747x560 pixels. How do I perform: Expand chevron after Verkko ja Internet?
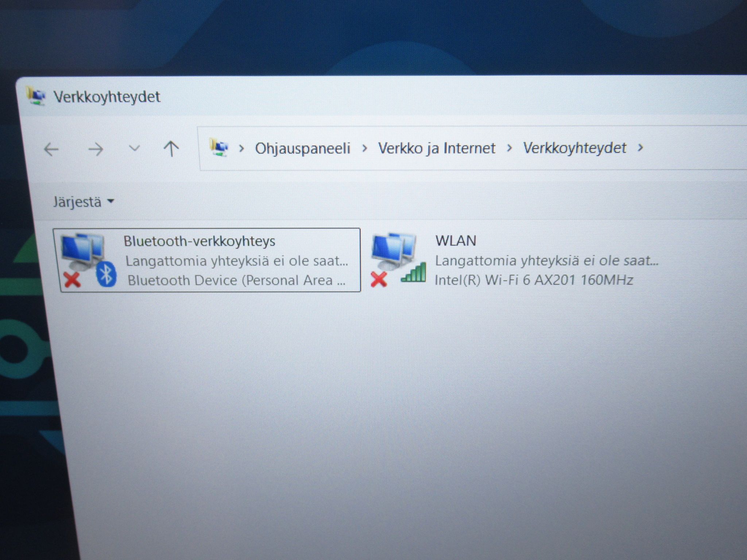510,148
